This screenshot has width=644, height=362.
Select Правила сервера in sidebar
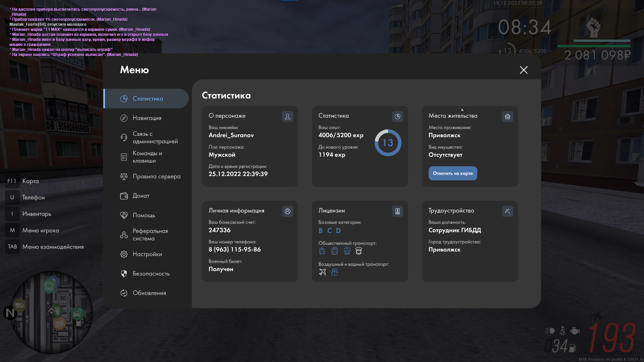156,176
